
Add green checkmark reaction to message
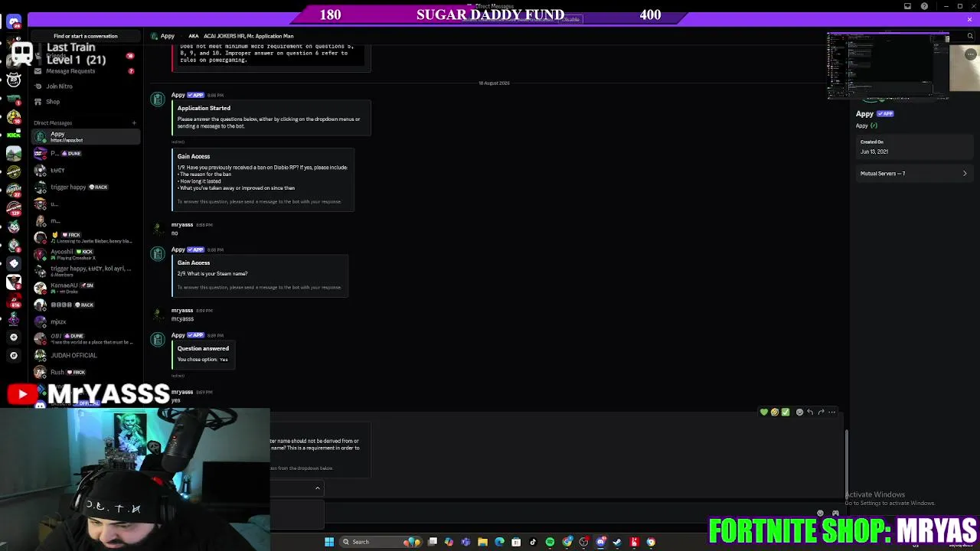(x=786, y=412)
